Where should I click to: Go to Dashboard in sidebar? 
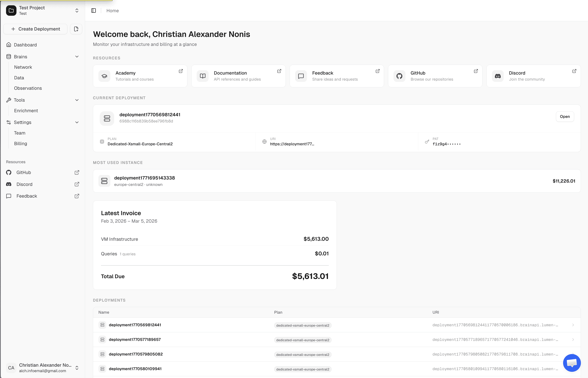click(x=25, y=45)
